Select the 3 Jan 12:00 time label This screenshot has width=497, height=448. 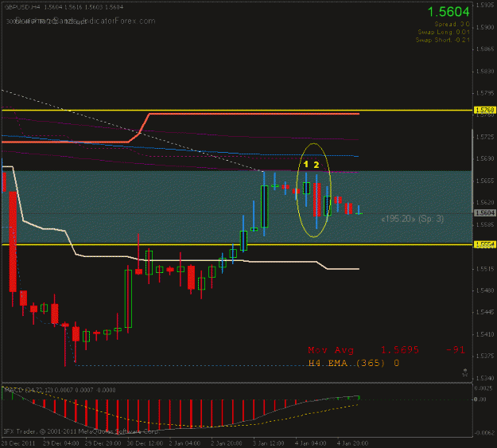[x=269, y=443]
